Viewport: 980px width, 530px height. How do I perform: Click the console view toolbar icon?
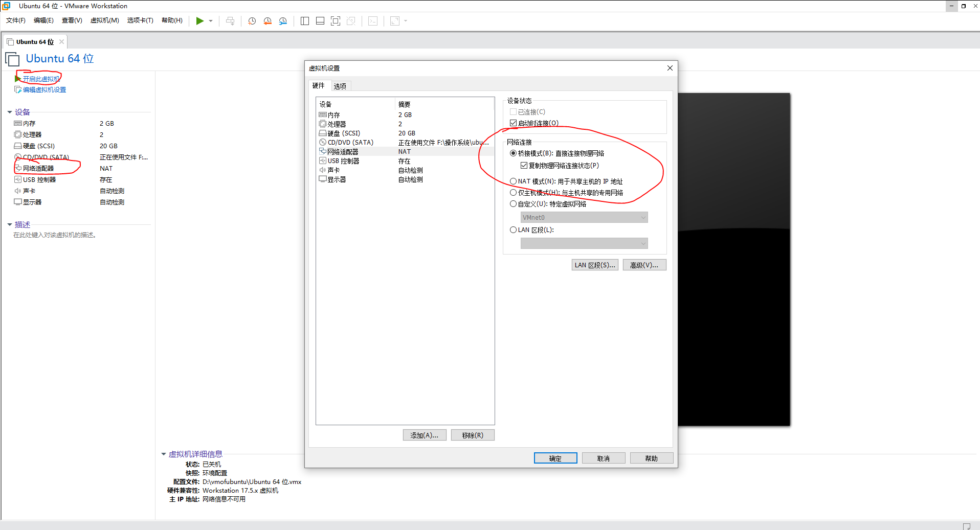[373, 21]
